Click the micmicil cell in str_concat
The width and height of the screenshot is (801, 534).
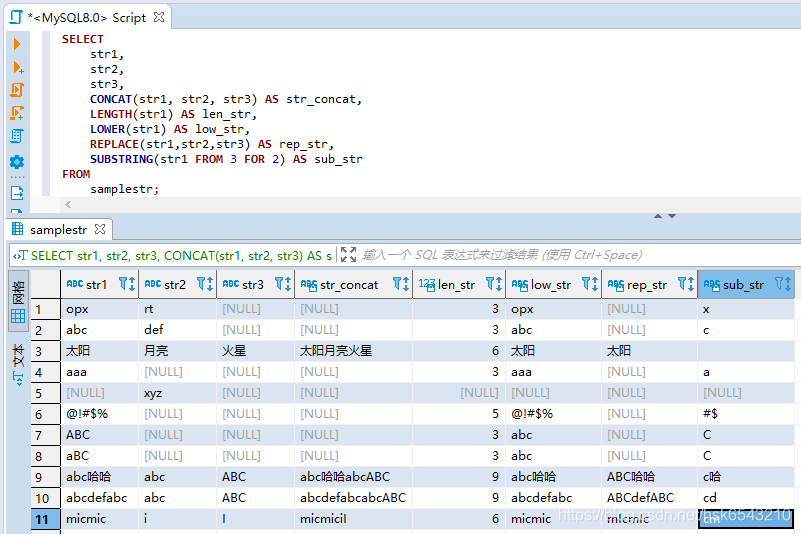pyautogui.click(x=354, y=519)
